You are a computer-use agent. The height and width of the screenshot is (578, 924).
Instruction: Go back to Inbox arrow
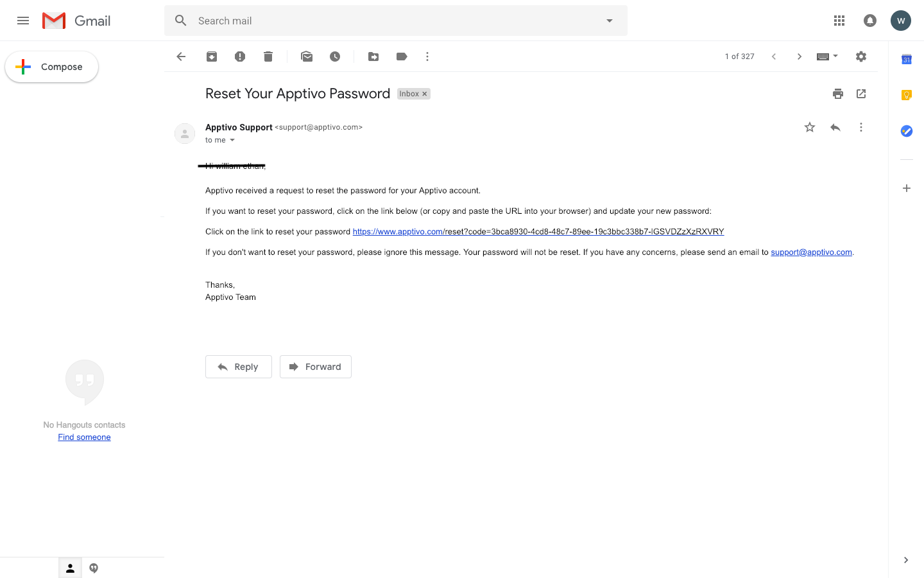point(181,57)
